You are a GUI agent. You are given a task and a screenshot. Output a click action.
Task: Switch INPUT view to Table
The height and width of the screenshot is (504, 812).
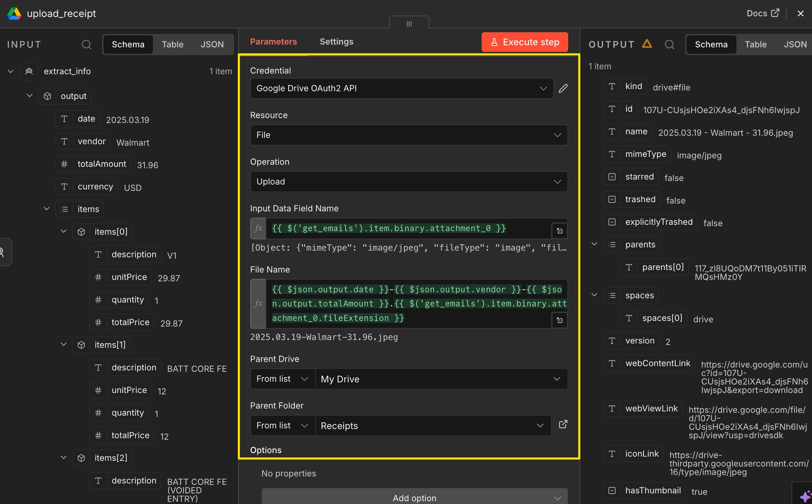coord(172,44)
